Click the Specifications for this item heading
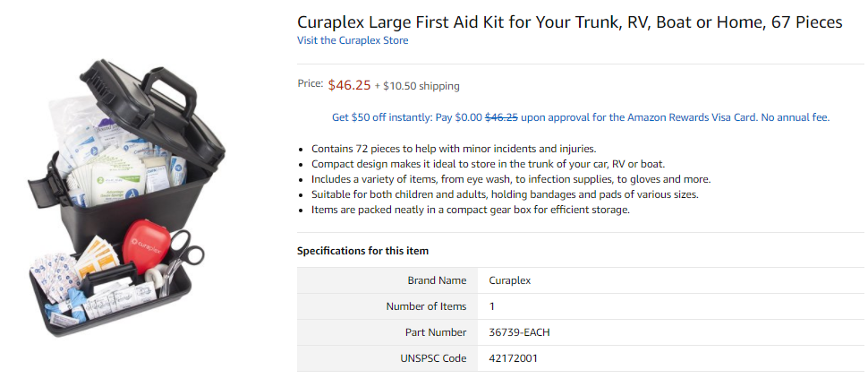Image resolution: width=868 pixels, height=387 pixels. (x=362, y=251)
